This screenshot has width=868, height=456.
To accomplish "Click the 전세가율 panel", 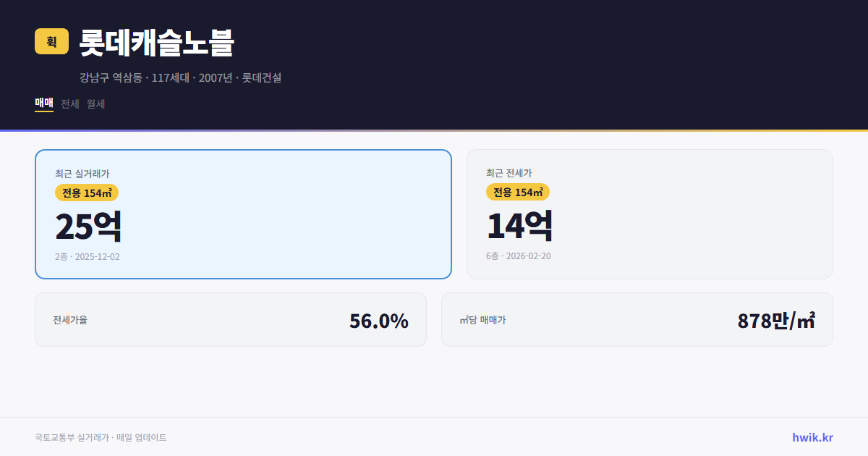I will (231, 319).
